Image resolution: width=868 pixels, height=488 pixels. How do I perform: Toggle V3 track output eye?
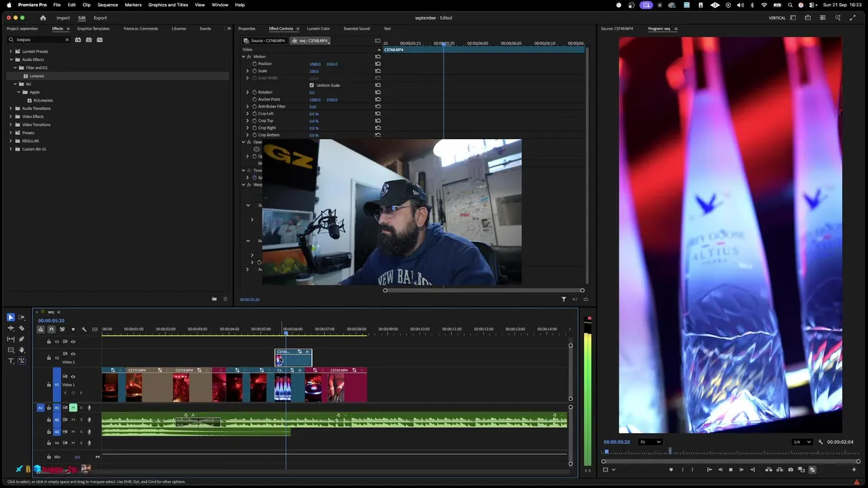(x=73, y=342)
